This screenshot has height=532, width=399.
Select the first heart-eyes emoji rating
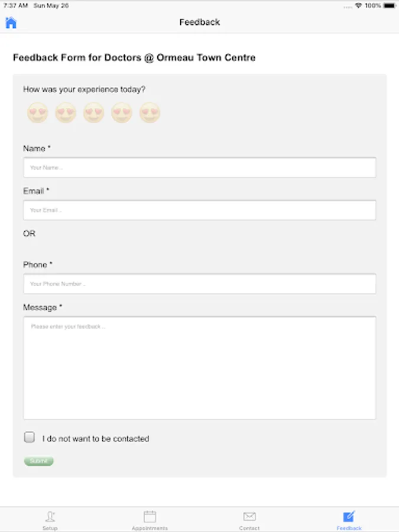pyautogui.click(x=37, y=112)
